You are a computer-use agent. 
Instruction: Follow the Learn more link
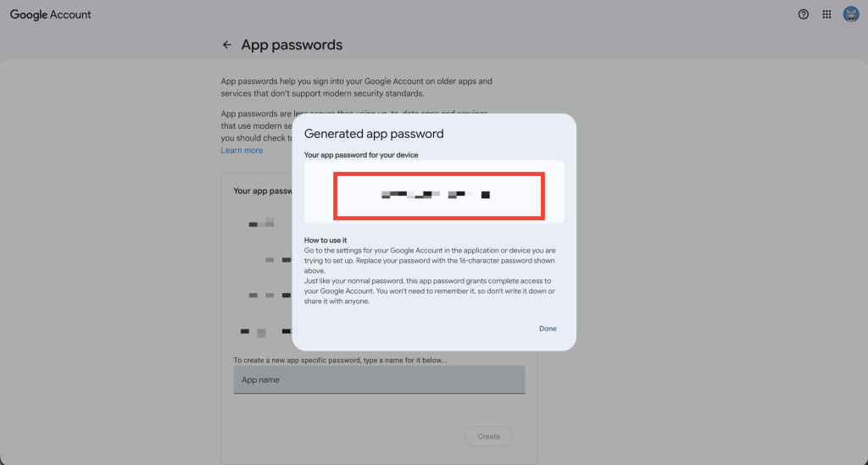242,151
